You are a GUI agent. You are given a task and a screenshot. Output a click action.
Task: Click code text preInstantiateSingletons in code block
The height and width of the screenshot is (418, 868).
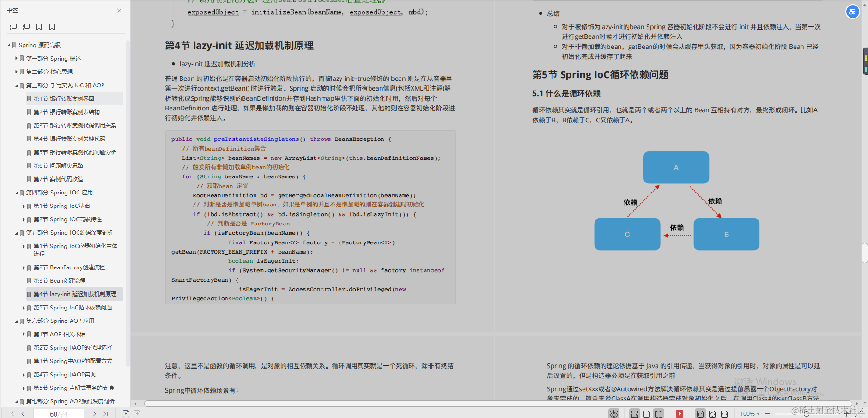tap(256, 139)
